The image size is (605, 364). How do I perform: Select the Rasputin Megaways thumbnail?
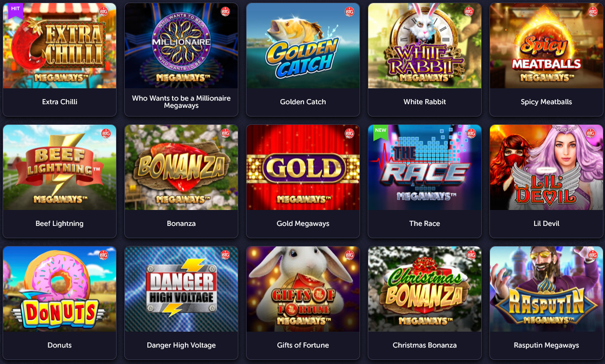(546, 289)
